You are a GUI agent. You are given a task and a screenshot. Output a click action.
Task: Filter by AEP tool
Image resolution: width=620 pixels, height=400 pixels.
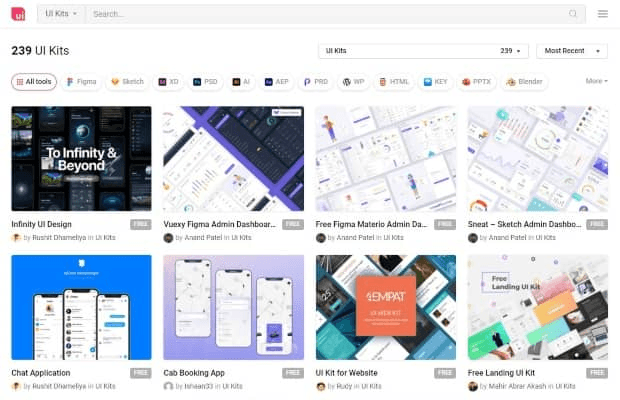277,82
